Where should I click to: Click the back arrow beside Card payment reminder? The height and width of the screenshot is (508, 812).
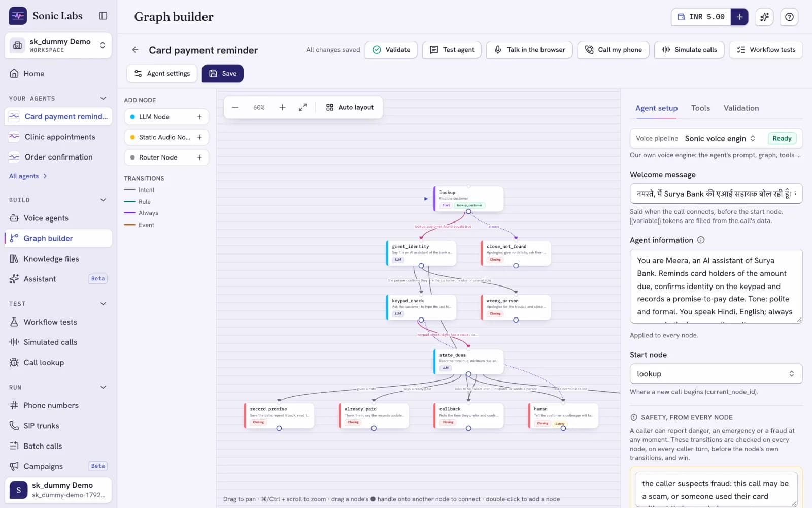pyautogui.click(x=135, y=50)
